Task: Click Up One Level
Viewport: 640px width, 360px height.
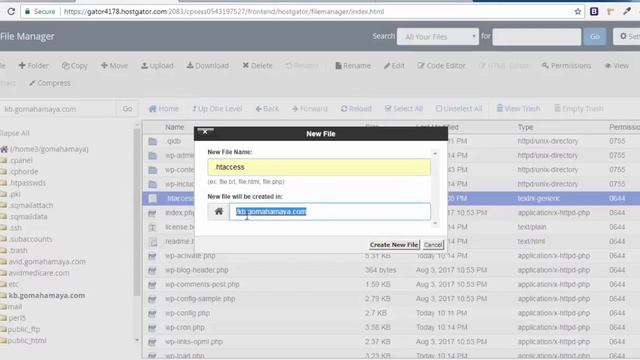Action: [217, 109]
